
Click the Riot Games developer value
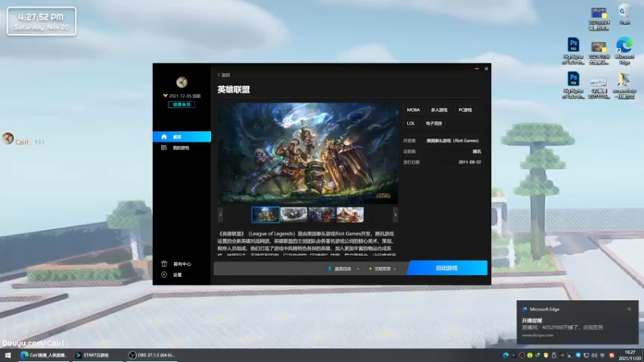(x=452, y=141)
